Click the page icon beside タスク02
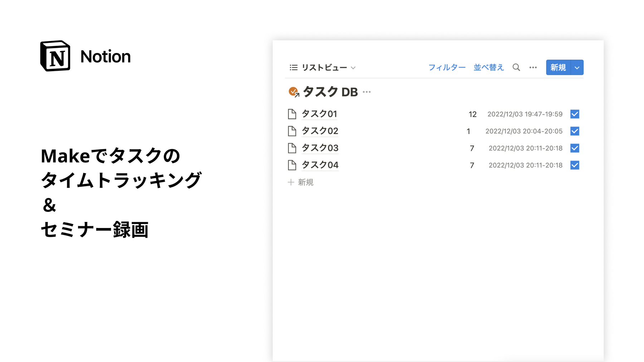Image resolution: width=644 pixels, height=362 pixels. tap(292, 131)
